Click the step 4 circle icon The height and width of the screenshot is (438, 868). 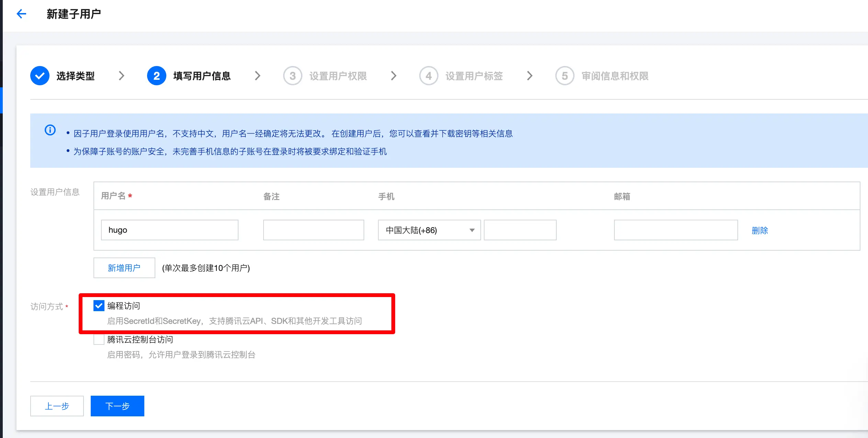(429, 76)
